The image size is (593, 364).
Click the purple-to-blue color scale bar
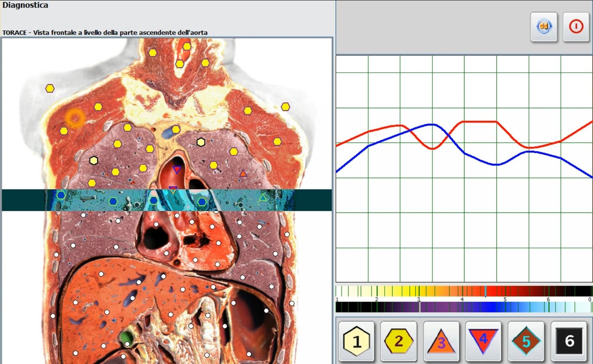click(x=464, y=307)
